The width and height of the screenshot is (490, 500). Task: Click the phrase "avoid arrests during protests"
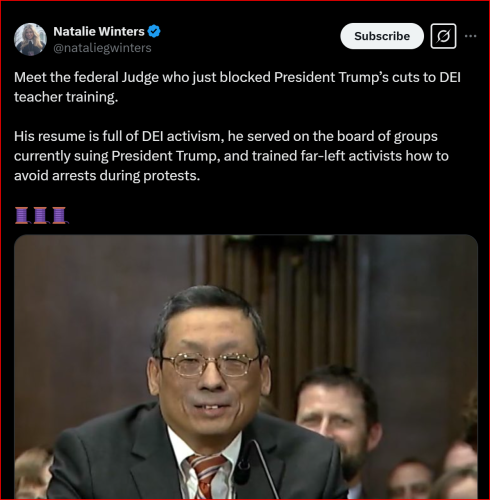107,176
